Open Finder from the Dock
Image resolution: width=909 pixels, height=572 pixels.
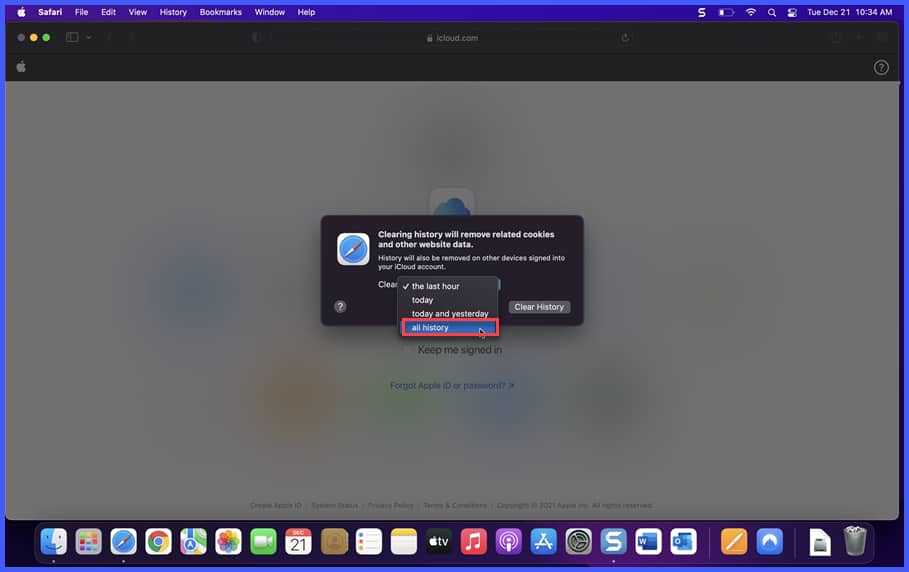54,542
